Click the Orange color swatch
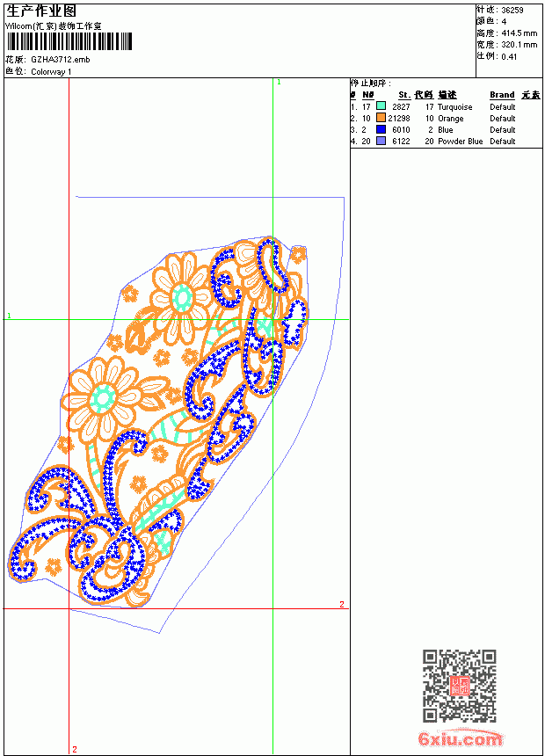This screenshot has height=756, width=545. click(381, 118)
